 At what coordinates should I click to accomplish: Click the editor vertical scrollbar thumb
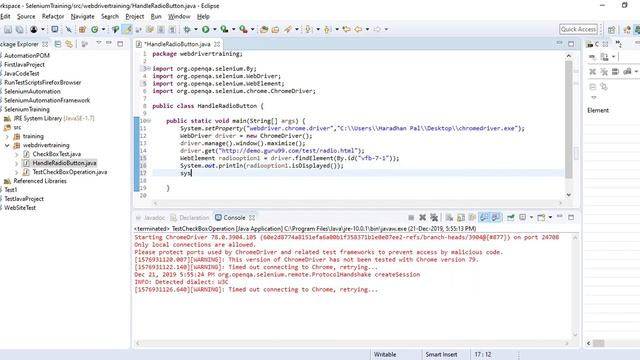569,120
